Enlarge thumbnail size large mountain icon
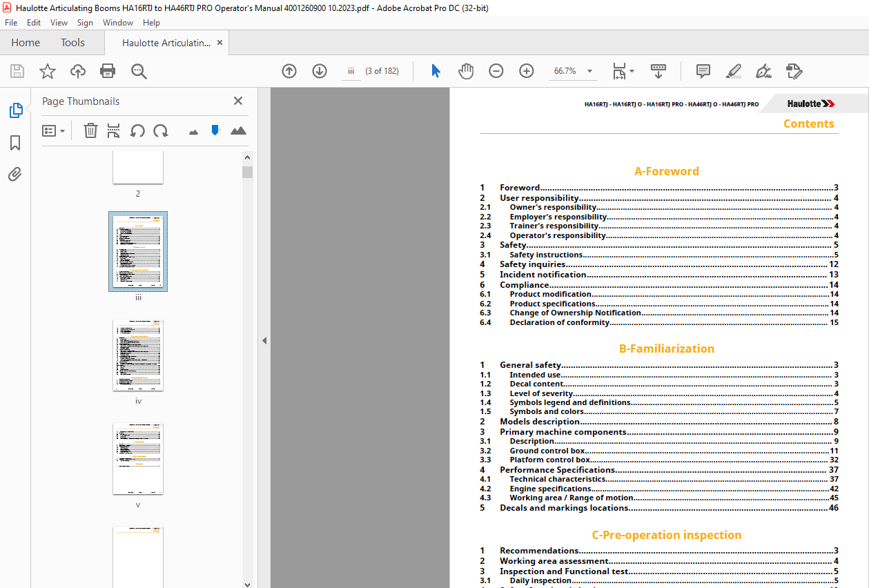The width and height of the screenshot is (869, 588). point(238,130)
